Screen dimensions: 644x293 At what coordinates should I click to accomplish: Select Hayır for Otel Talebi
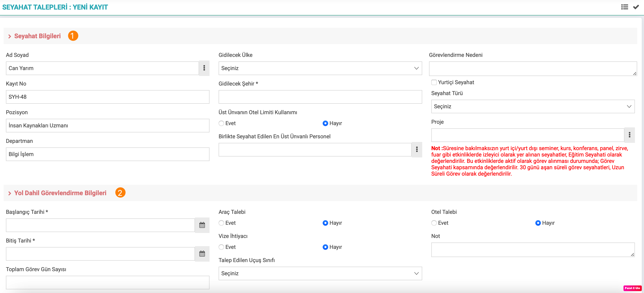point(538,223)
